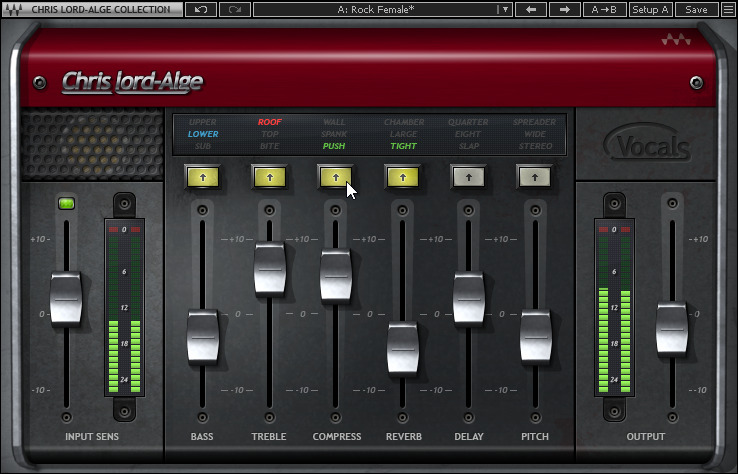The width and height of the screenshot is (738, 474).
Task: Click the Waves logo in title bar
Action: (13, 9)
